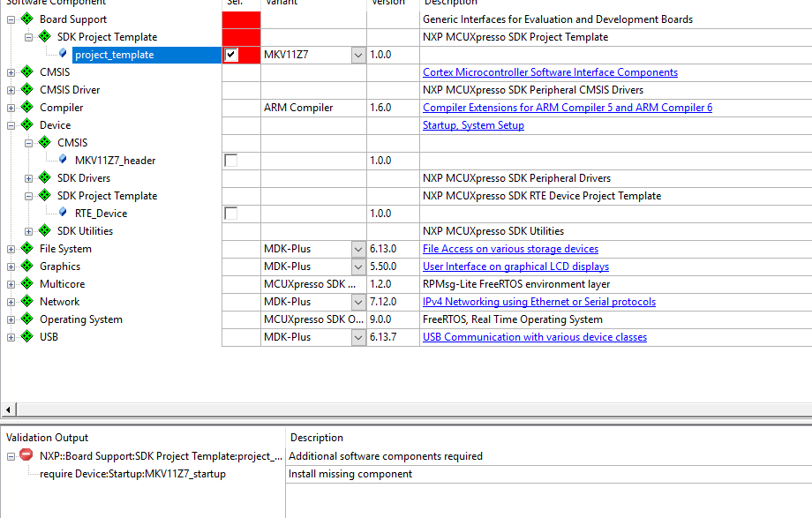Collapse the NXP::Board Support validation entry
Viewport: 812px width, 518px height.
click(x=11, y=457)
